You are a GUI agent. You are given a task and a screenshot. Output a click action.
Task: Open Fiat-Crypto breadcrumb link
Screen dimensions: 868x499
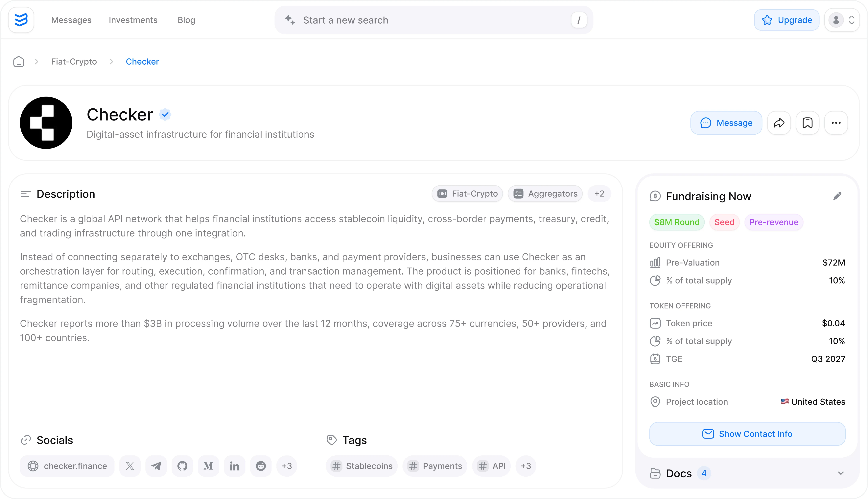[74, 62]
